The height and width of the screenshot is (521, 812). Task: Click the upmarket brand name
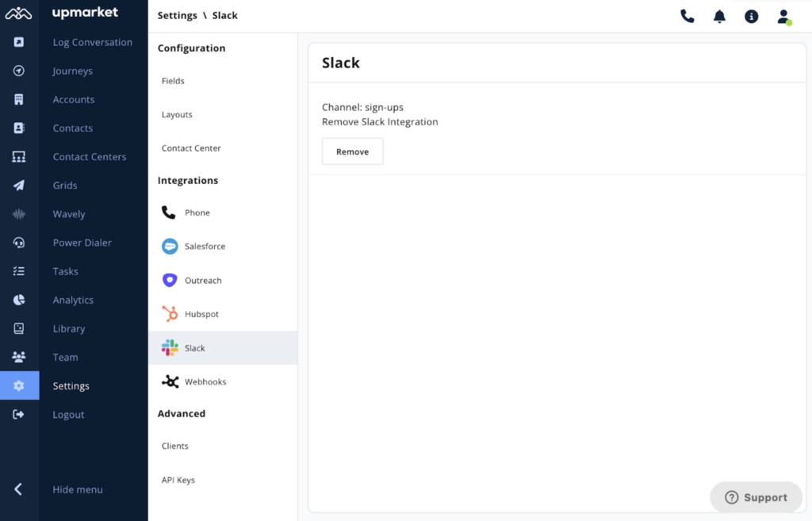pos(85,13)
